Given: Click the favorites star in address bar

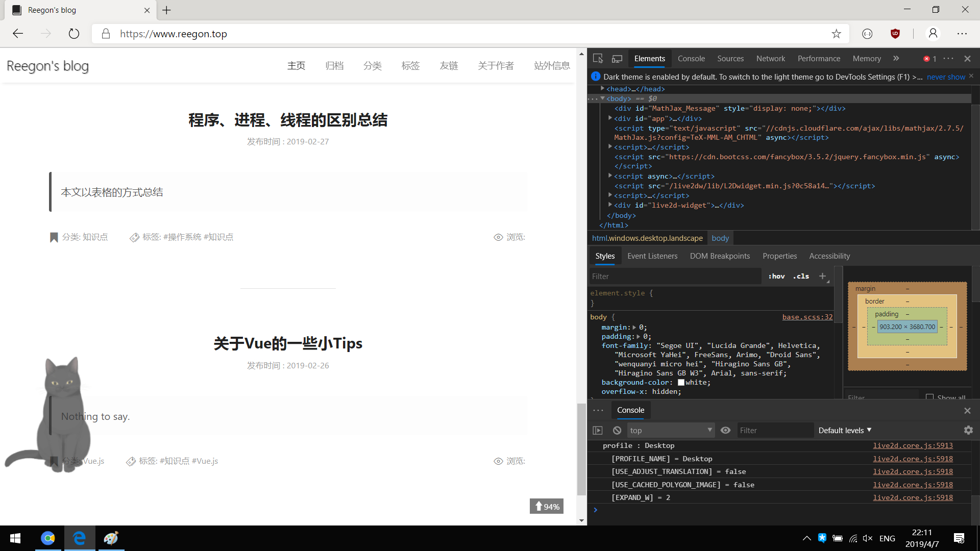Looking at the screenshot, I should point(836,34).
